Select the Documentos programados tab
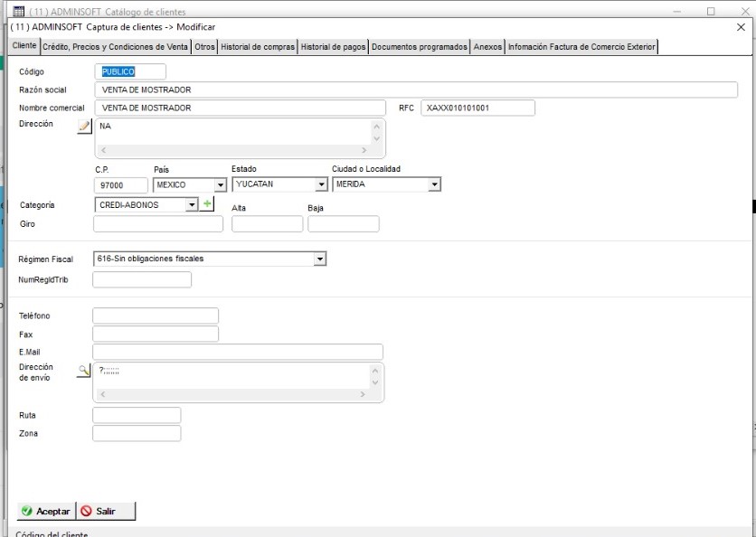The height and width of the screenshot is (537, 756). (x=420, y=47)
